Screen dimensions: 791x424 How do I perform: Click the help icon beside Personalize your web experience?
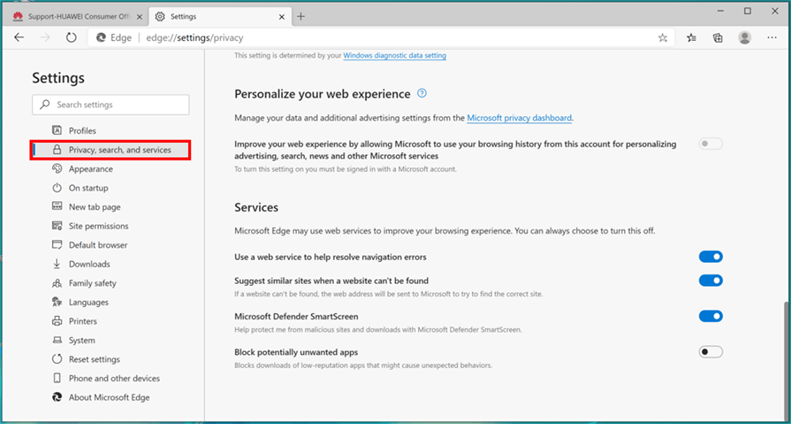click(x=422, y=93)
